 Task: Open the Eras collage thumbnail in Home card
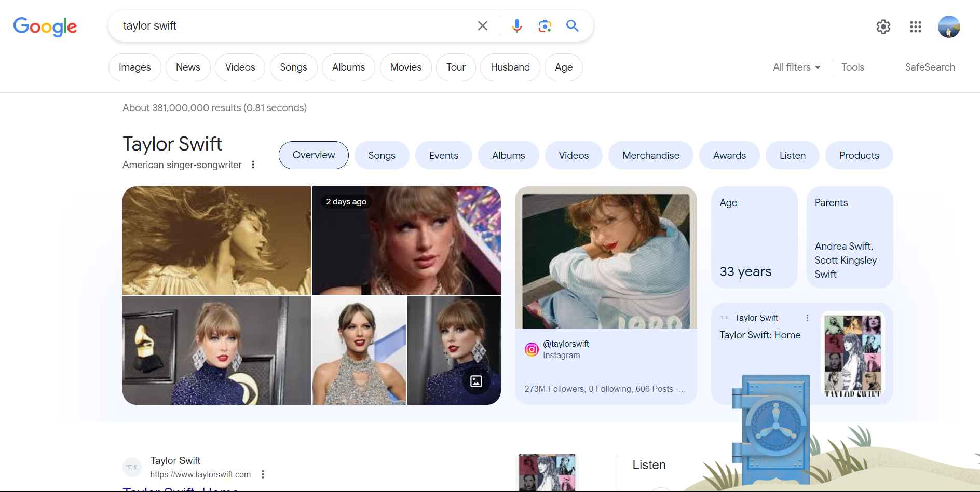[852, 354]
